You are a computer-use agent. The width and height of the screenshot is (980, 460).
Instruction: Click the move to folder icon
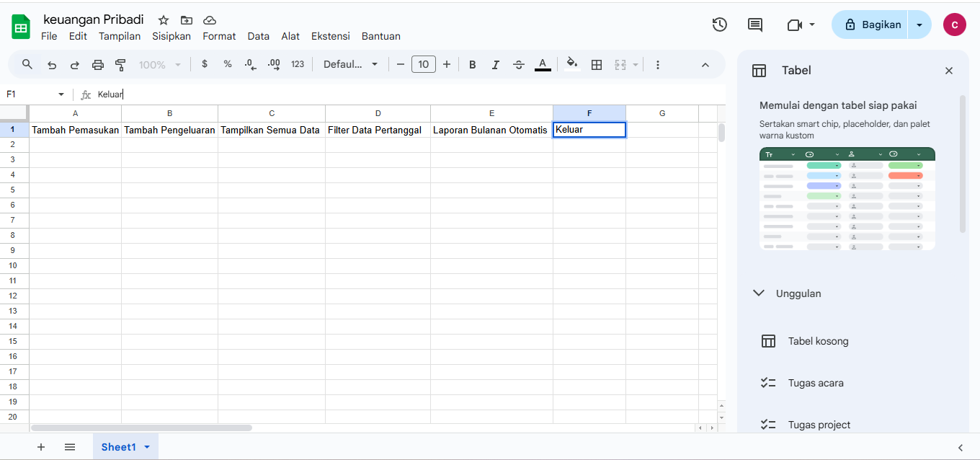[187, 20]
